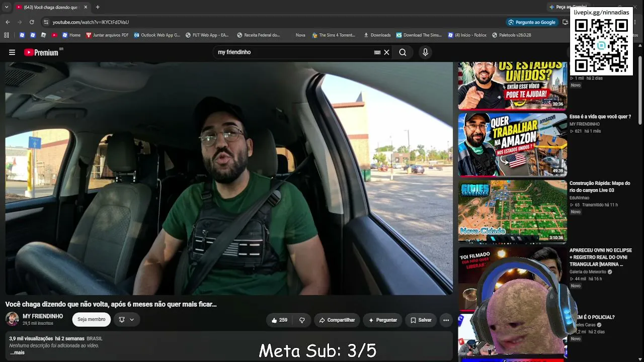Open MY FRIENDINHO channel avatar

point(12,319)
